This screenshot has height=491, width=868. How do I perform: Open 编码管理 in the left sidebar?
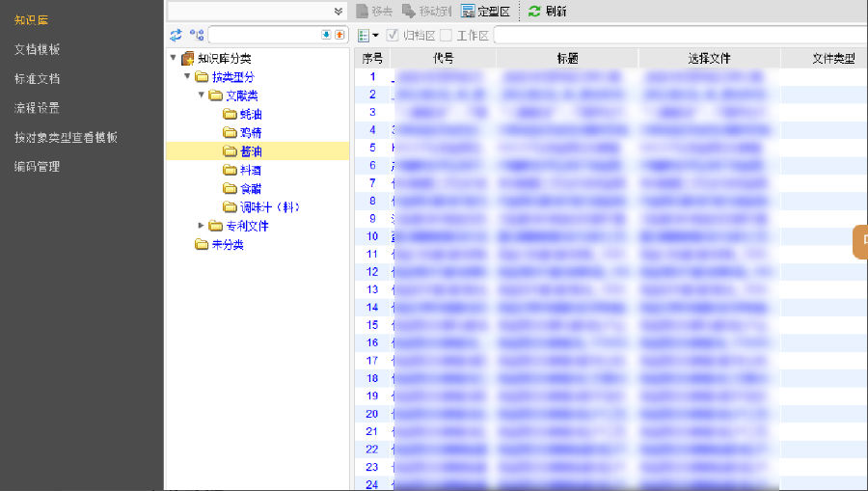point(37,167)
